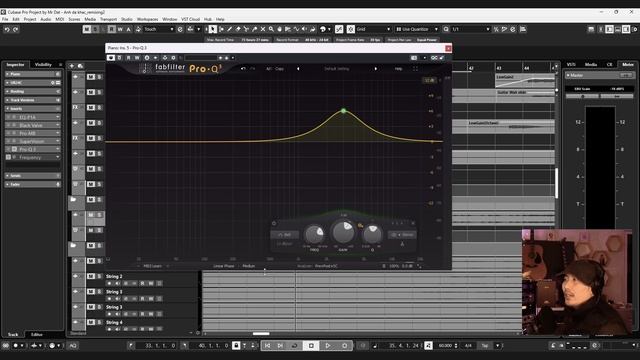Viewport: 640px width, 360px height.
Task: Open the Studio menu
Action: tap(127, 19)
